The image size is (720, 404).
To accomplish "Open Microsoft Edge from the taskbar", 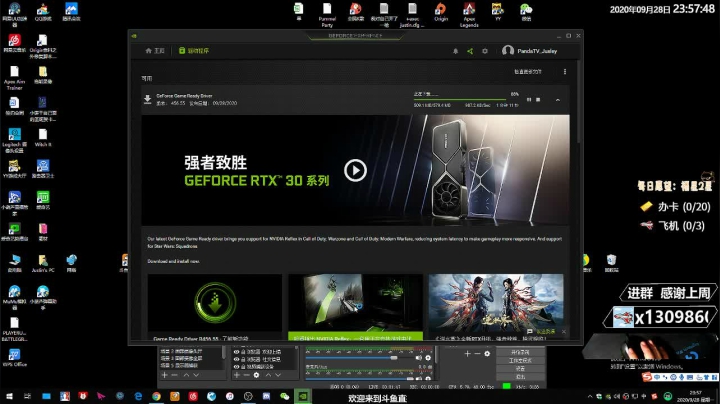I will [x=138, y=396].
